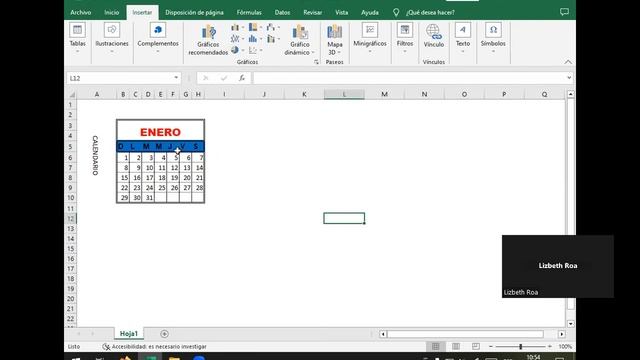640x360 pixels.
Task: Switch to the Fórmulas tab
Action: 249,13
